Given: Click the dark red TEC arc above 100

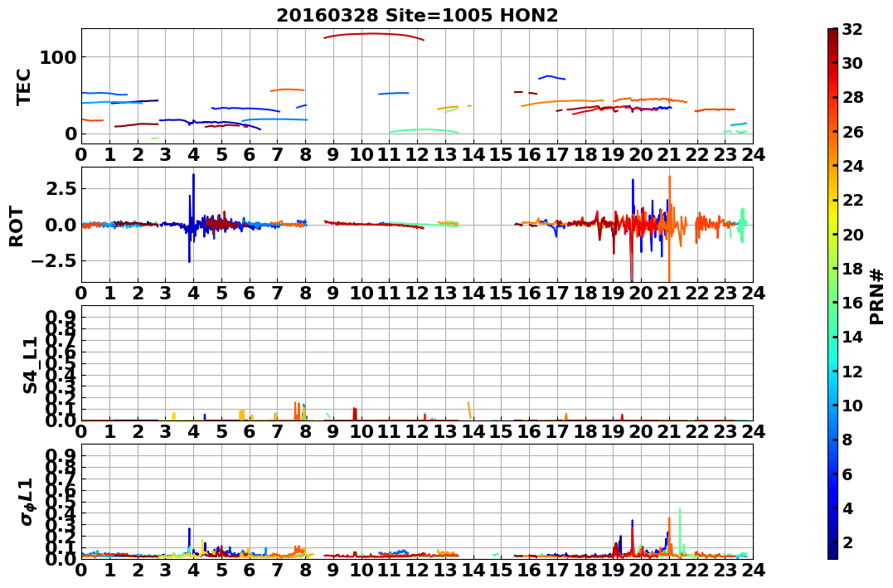Looking at the screenshot, I should coord(374,36).
